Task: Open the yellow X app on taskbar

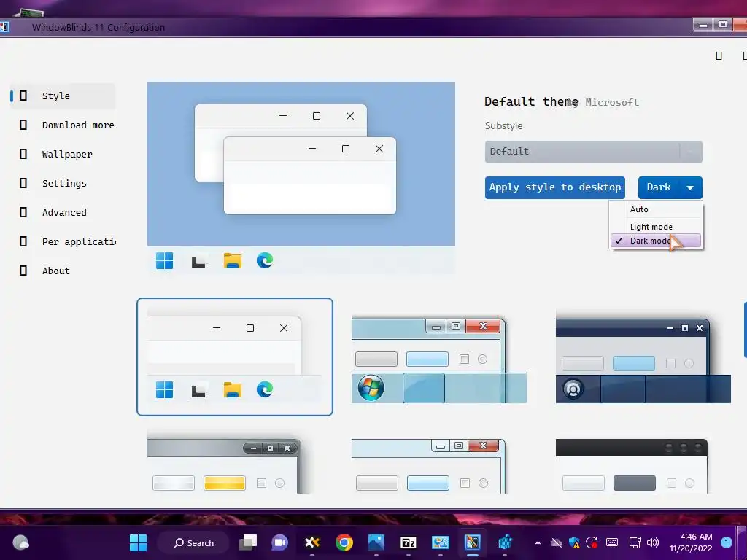Action: (x=312, y=542)
